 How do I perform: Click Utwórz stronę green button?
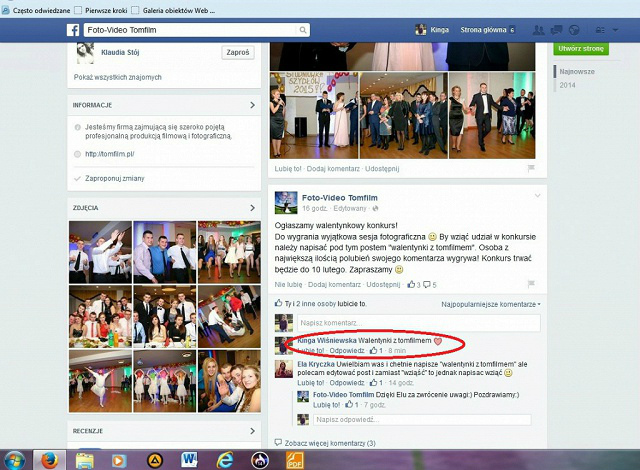[x=581, y=49]
